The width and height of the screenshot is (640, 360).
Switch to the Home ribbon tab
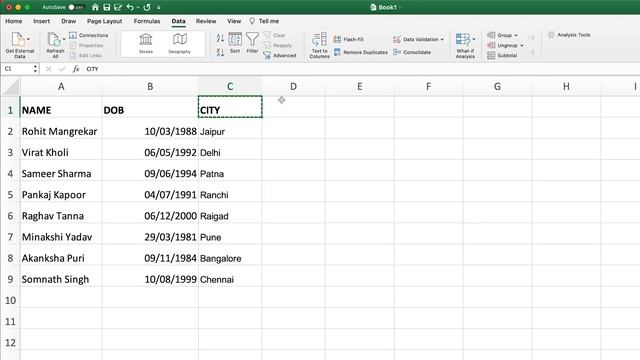[13, 21]
